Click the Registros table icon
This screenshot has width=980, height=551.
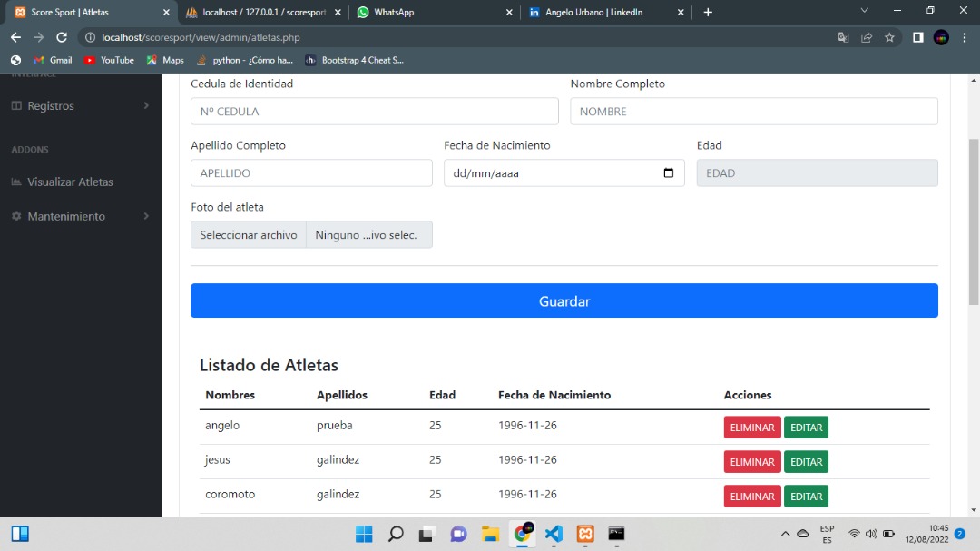pos(15,105)
